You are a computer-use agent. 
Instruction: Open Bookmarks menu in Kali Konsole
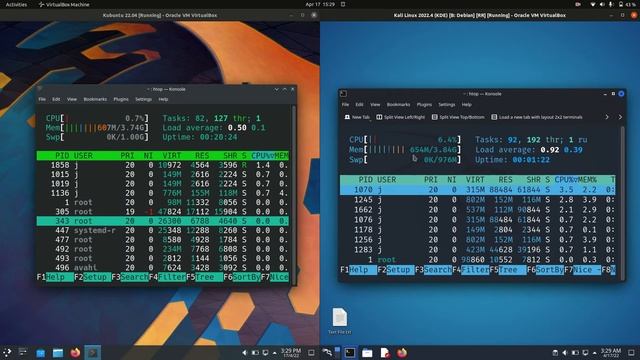pos(398,104)
